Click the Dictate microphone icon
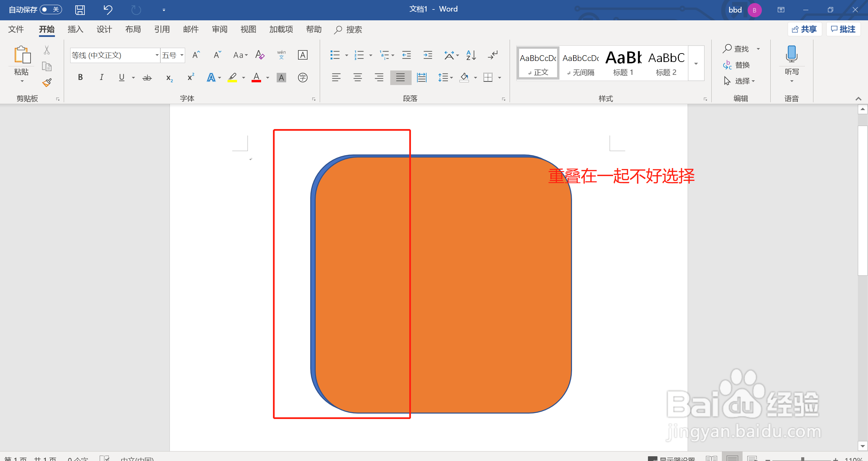Viewport: 868px width, 461px height. pos(792,54)
